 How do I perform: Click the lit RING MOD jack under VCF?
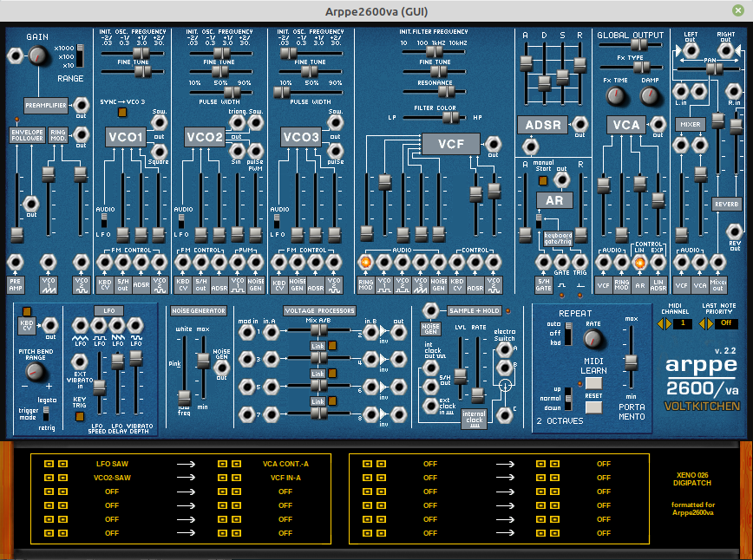(x=365, y=262)
